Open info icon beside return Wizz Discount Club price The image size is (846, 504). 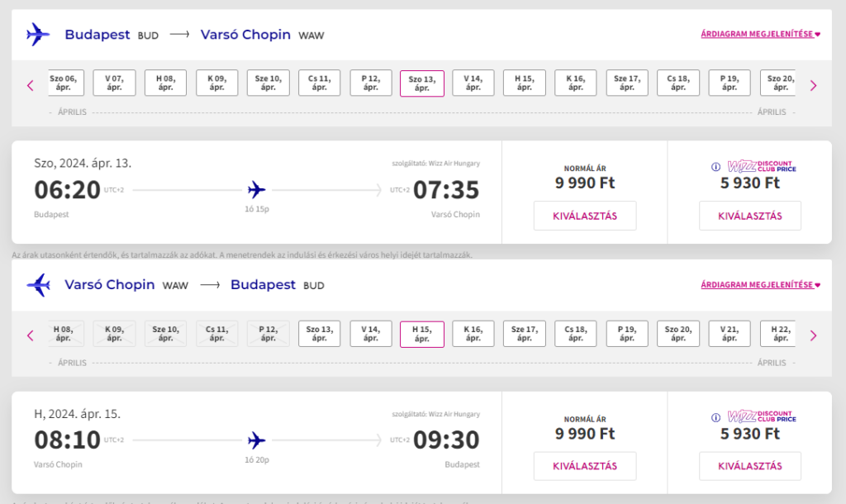pos(715,418)
